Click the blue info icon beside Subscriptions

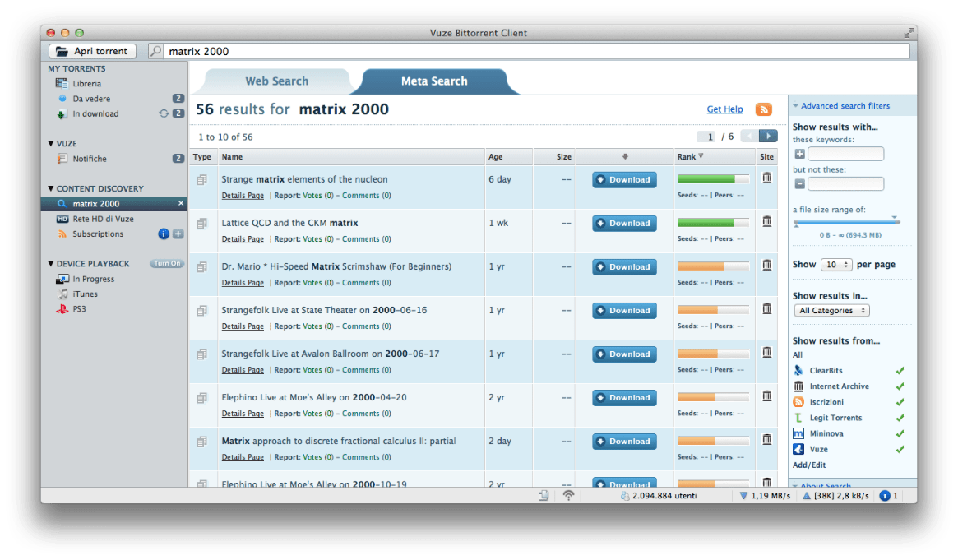[163, 234]
